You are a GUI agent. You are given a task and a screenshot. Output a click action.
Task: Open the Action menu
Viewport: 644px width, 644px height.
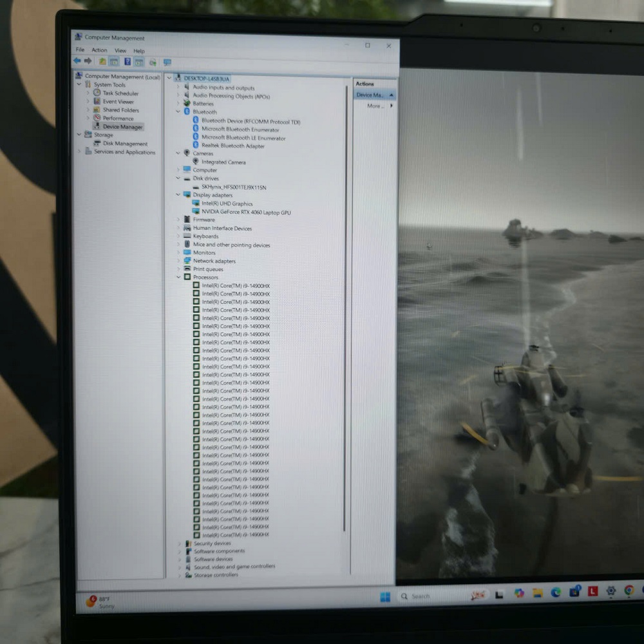pos(99,50)
